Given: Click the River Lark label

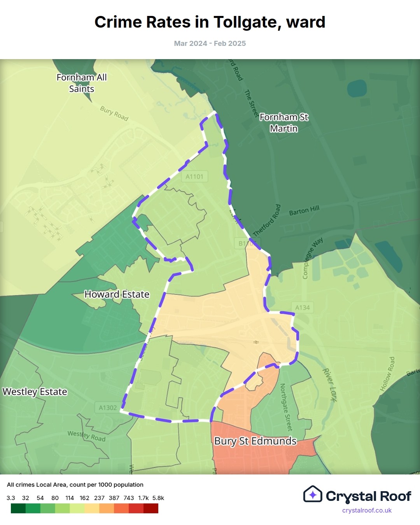Looking at the screenshot, I should (x=329, y=385).
